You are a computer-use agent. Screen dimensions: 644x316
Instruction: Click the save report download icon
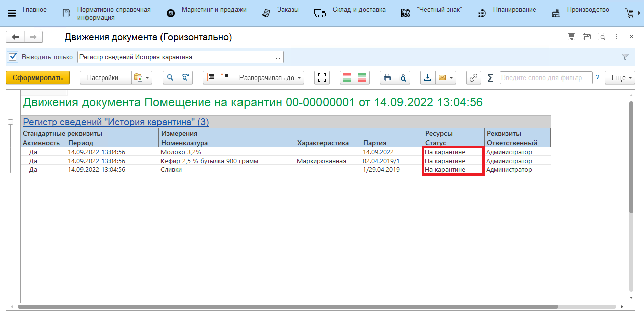tap(428, 77)
